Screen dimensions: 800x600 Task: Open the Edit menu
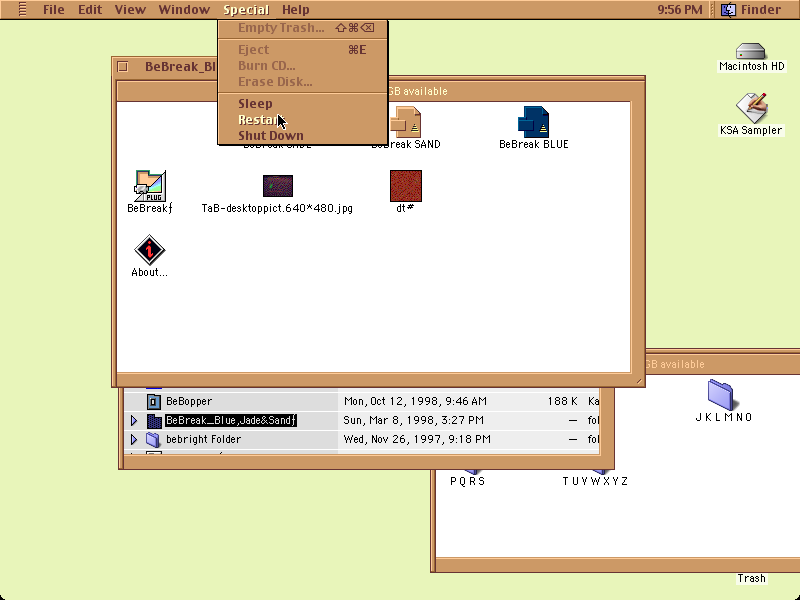click(90, 10)
